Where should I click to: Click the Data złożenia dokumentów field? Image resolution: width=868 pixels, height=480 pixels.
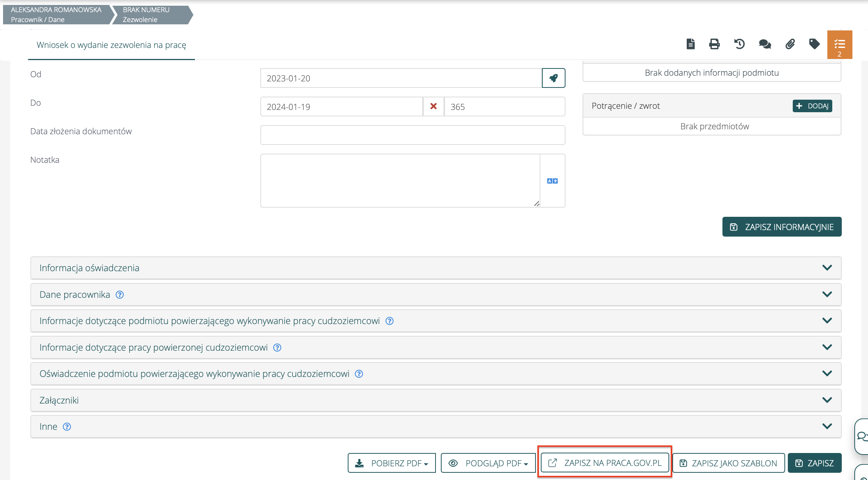coord(412,135)
